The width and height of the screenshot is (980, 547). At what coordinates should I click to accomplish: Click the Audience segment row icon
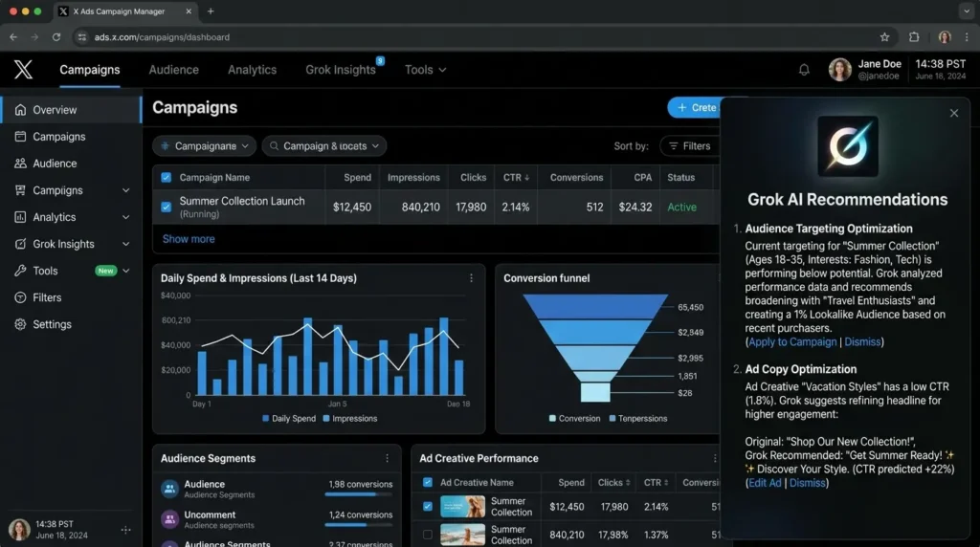pyautogui.click(x=169, y=489)
